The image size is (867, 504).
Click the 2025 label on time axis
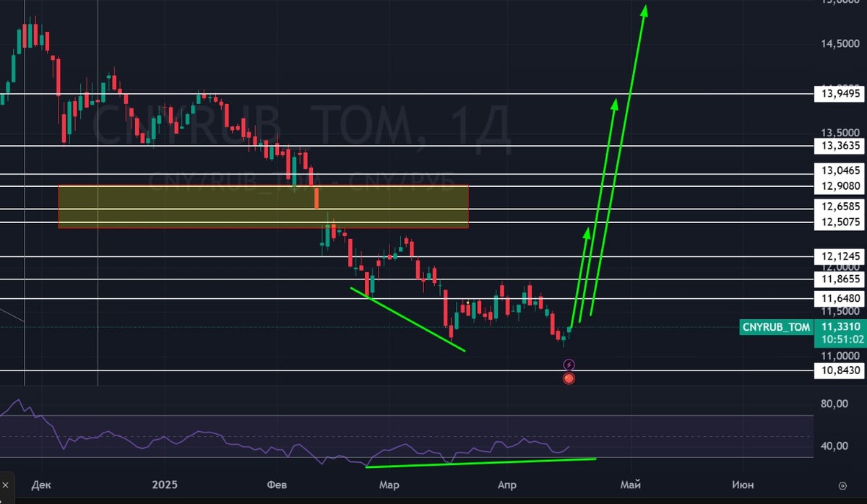pyautogui.click(x=164, y=485)
